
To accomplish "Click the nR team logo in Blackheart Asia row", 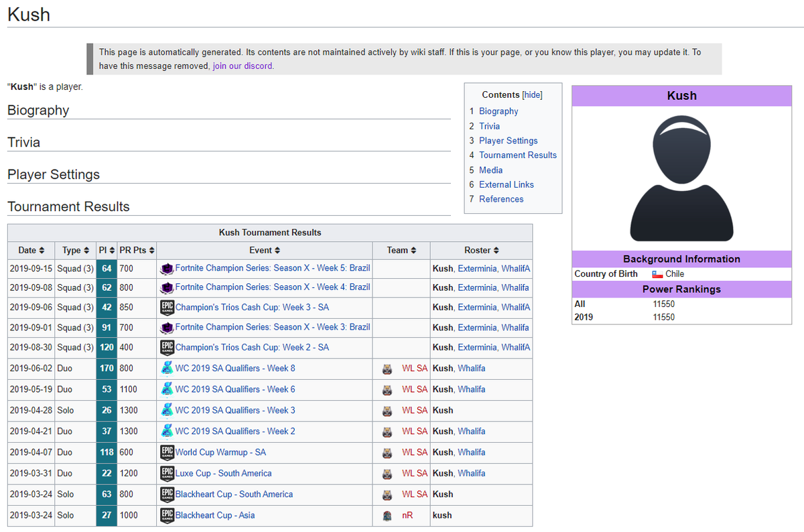I will click(x=387, y=516).
